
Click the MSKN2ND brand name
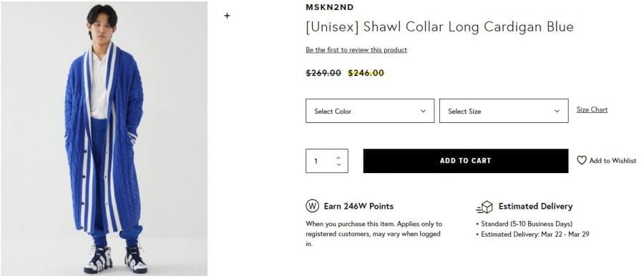[329, 7]
